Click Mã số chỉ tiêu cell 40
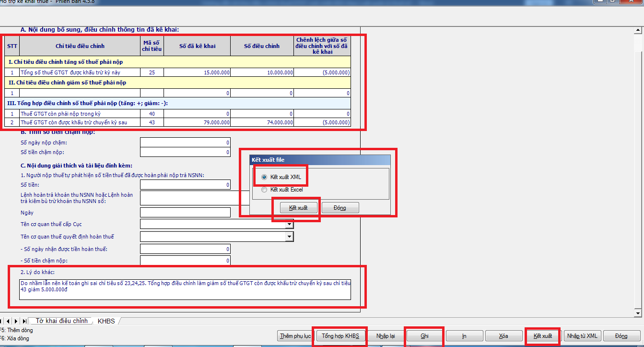This screenshot has height=347, width=644. pos(152,114)
